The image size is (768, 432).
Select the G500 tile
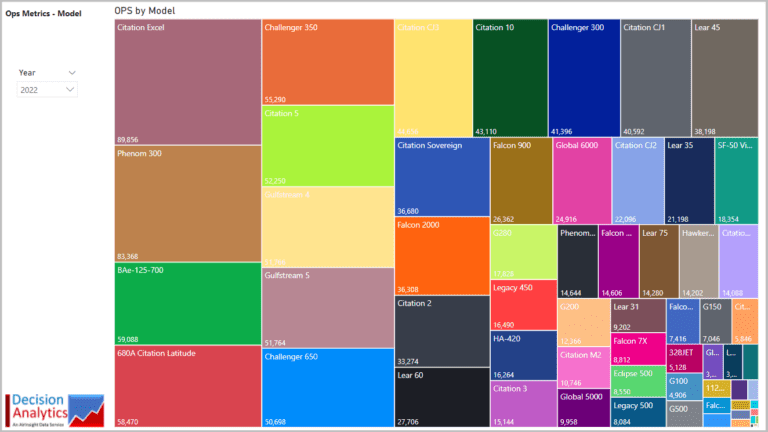(x=684, y=414)
